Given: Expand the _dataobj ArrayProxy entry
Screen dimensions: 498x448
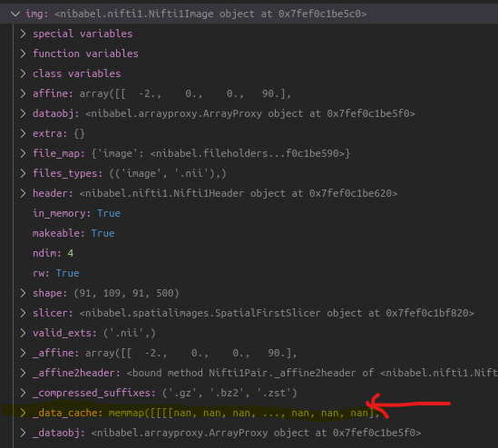Looking at the screenshot, I should [23, 433].
